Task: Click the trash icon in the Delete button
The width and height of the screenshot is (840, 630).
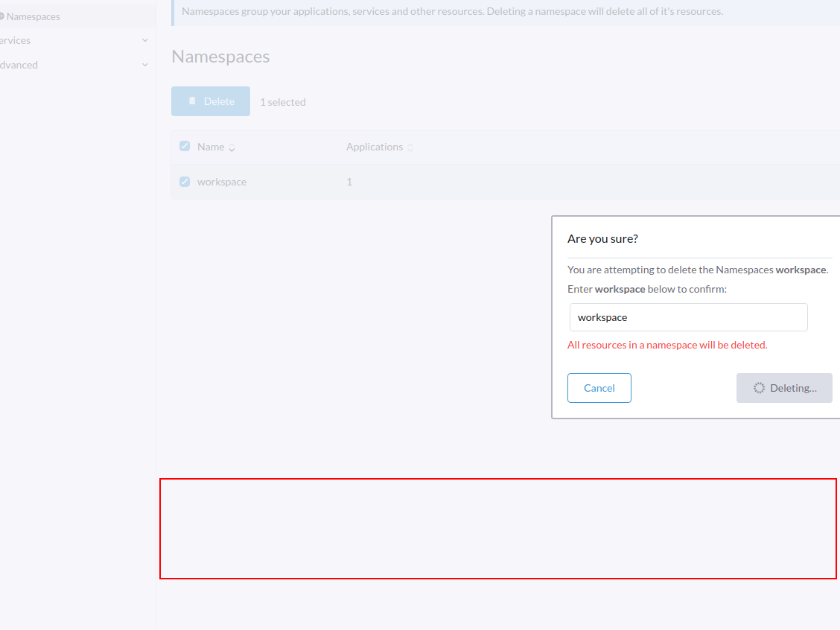Action: click(x=194, y=101)
